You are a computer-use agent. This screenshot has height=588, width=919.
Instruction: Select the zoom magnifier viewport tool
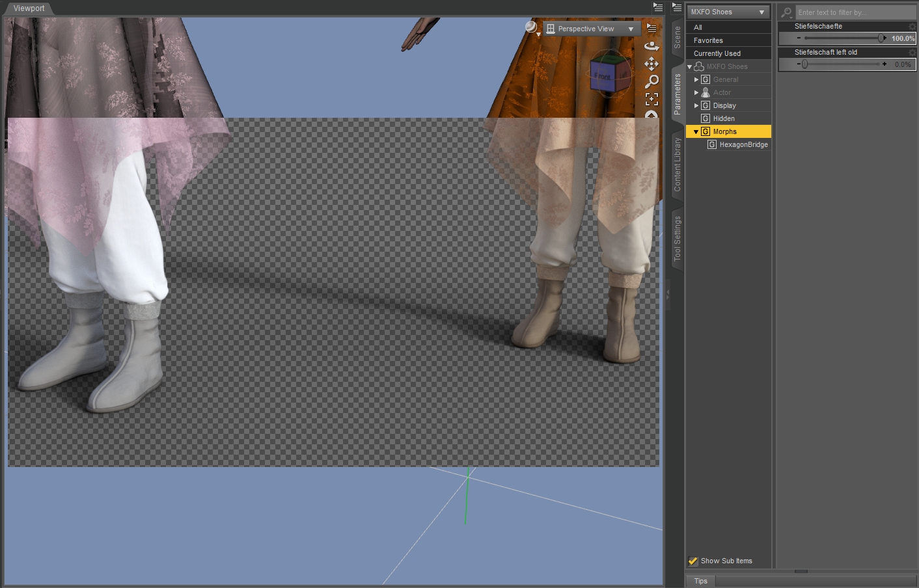click(x=651, y=81)
